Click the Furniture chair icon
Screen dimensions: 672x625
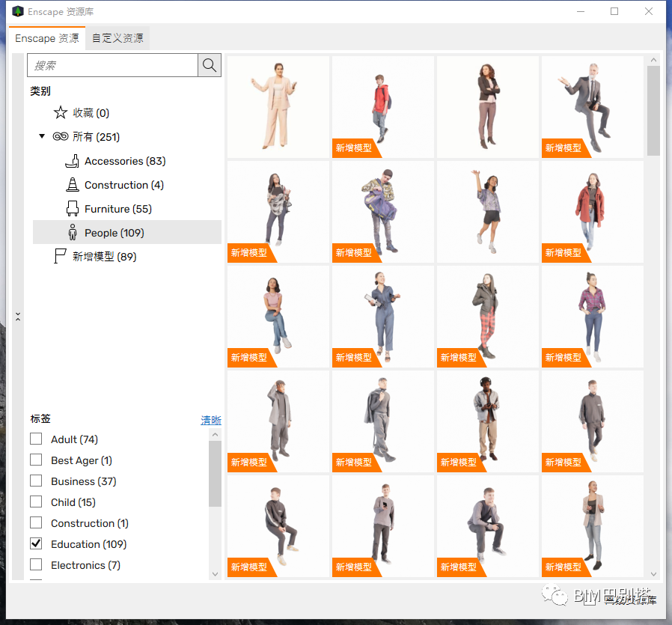(x=73, y=209)
